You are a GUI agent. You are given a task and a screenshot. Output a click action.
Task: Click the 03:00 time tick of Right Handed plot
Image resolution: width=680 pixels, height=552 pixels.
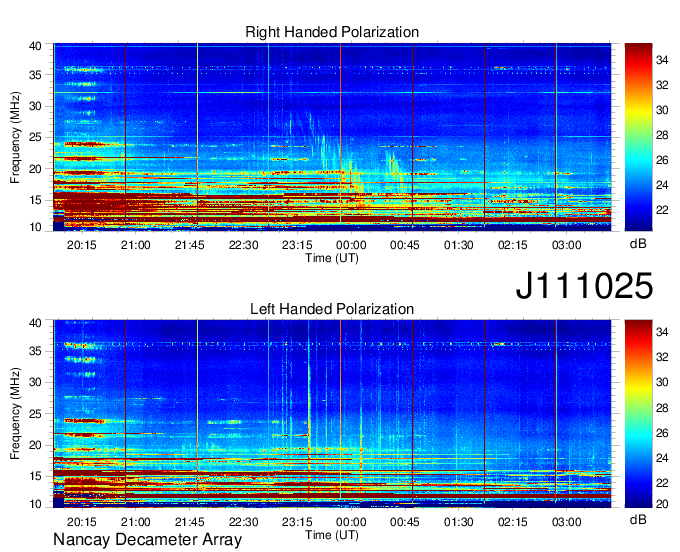point(566,245)
